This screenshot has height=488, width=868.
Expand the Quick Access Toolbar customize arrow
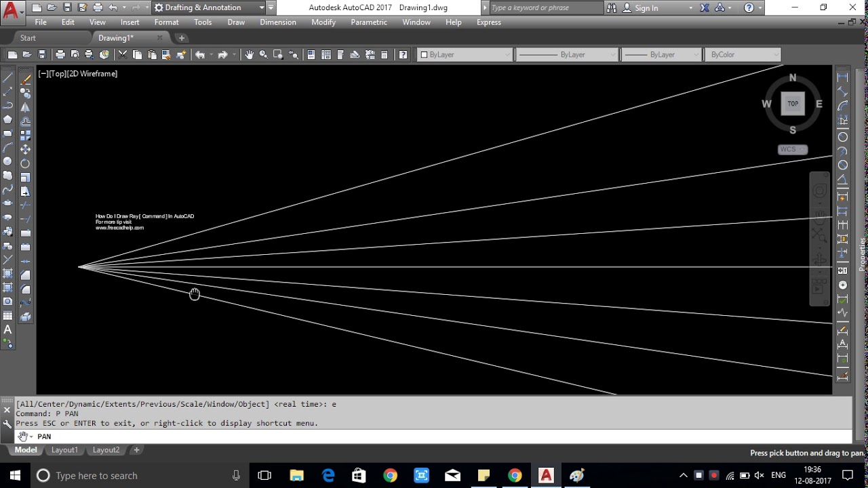[x=271, y=7]
